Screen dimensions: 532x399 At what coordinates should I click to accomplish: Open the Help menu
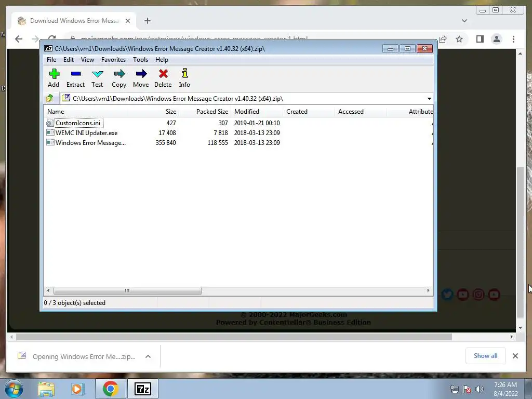click(x=162, y=60)
